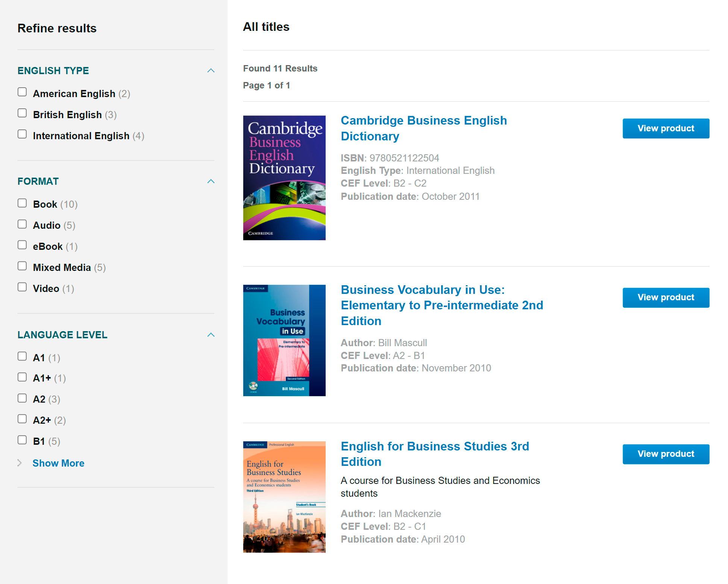Click the 'Found 11 Results' text

[x=280, y=68]
